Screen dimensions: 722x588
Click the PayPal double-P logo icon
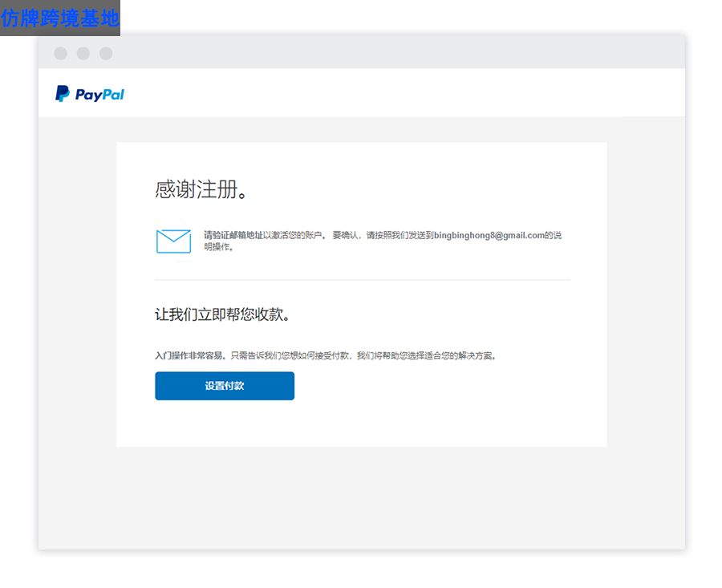pyautogui.click(x=62, y=94)
